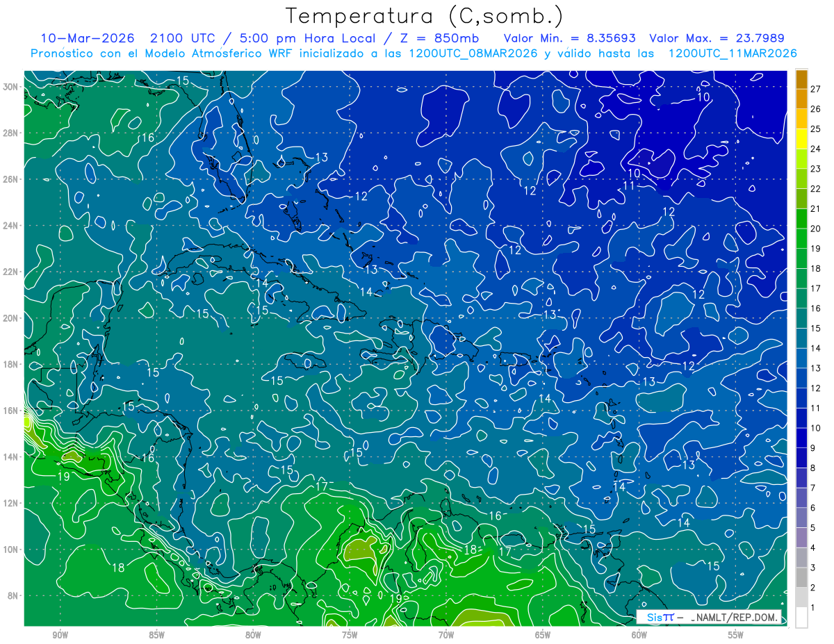The image size is (834, 644).
Task: Click the "14N" latitude axis label
Action: (x=11, y=456)
